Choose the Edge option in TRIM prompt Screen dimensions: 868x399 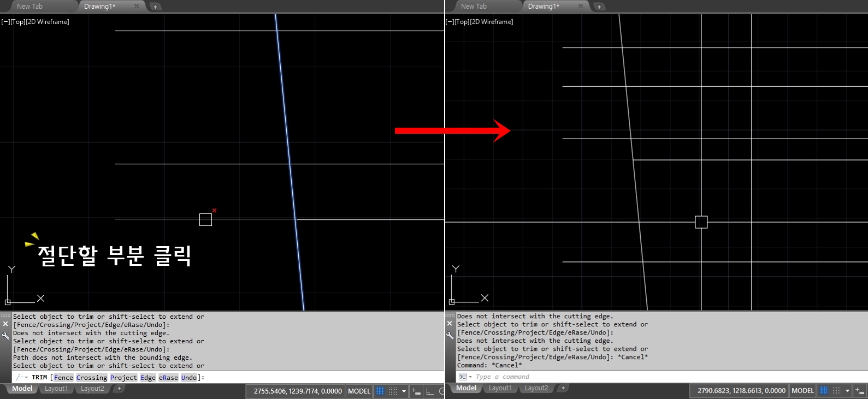[x=148, y=378]
